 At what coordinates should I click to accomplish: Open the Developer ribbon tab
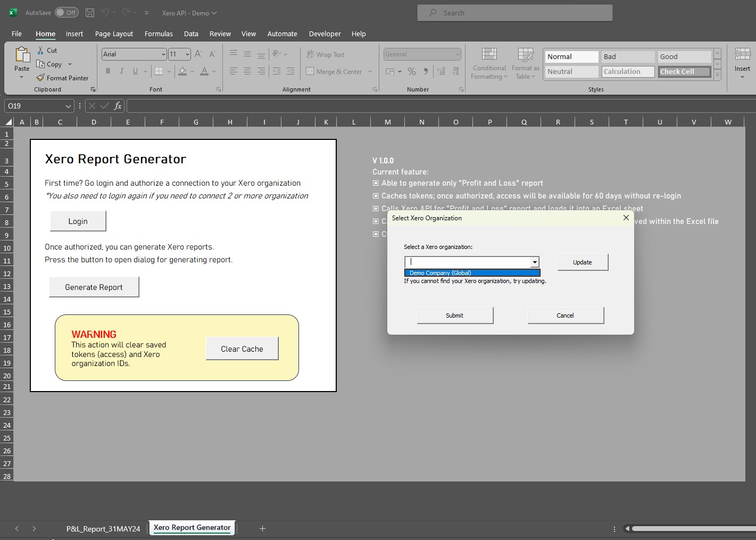pyautogui.click(x=325, y=34)
